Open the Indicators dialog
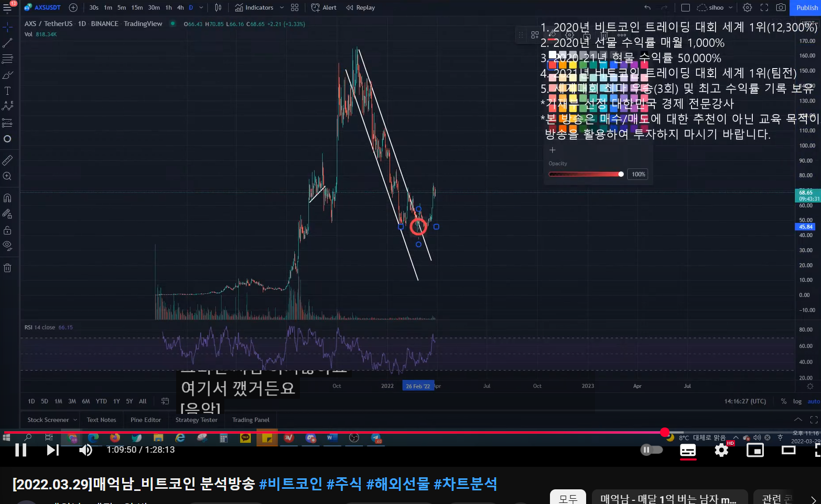The height and width of the screenshot is (504, 821). tap(254, 8)
